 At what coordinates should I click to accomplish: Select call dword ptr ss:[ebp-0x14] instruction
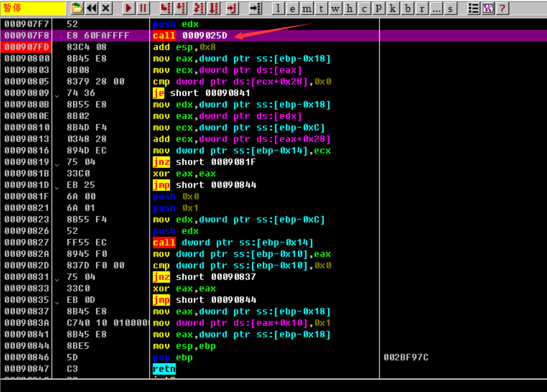pyautogui.click(x=233, y=243)
